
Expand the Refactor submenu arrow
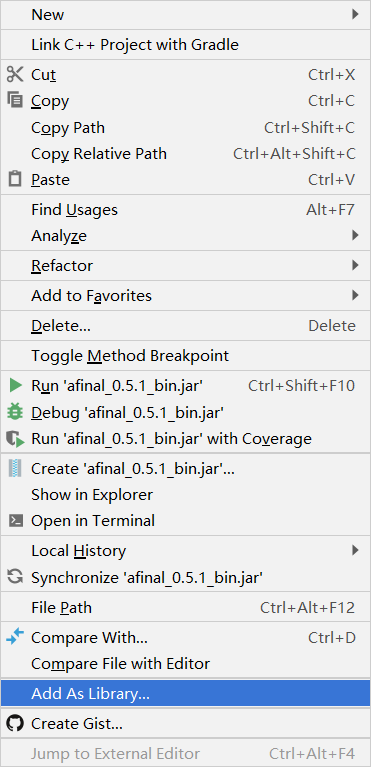coord(355,266)
